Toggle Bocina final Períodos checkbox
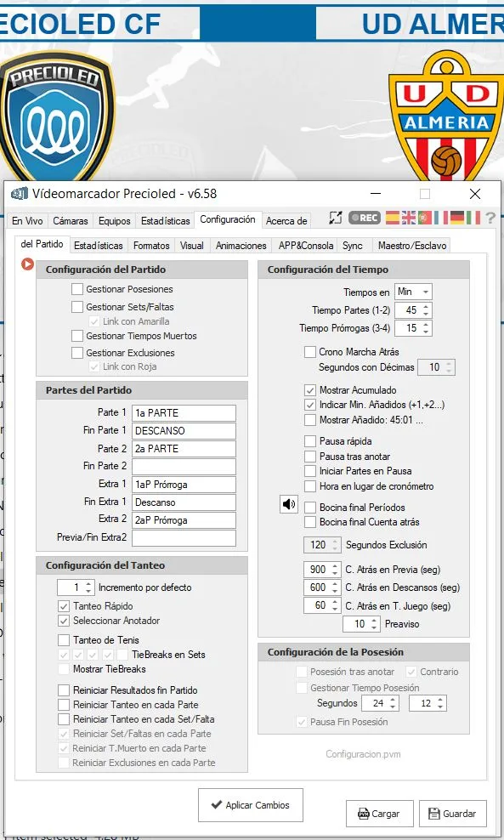The height and width of the screenshot is (840, 504). coord(310,508)
